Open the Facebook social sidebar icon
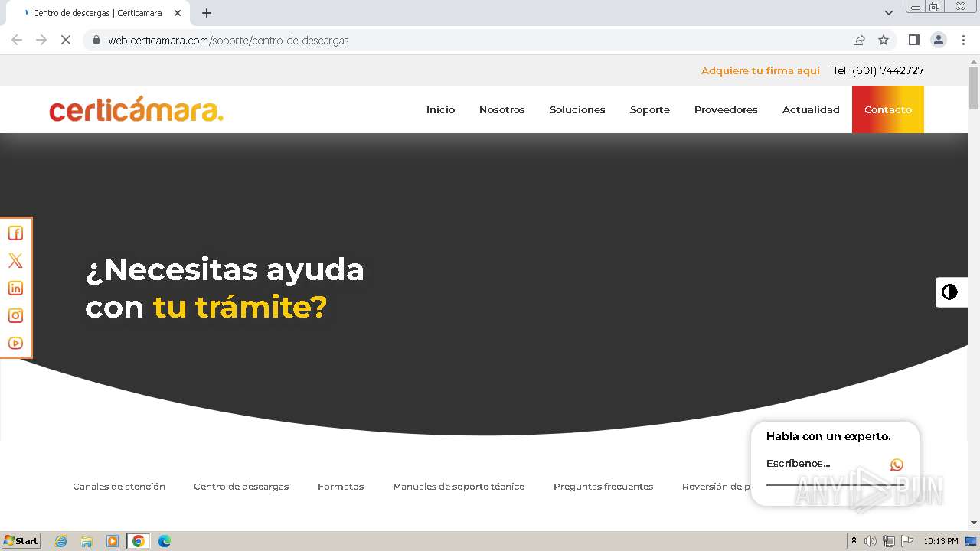The height and width of the screenshot is (551, 980). coord(15,233)
